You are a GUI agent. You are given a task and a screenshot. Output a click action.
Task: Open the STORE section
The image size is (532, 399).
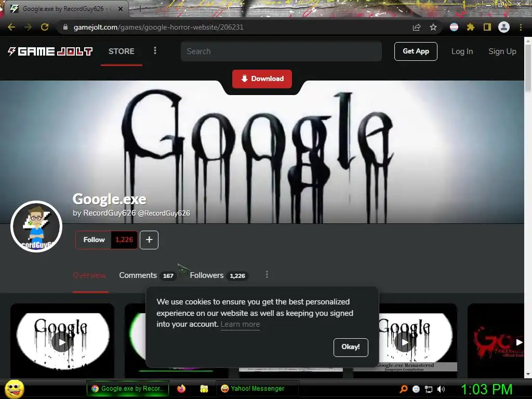122,51
